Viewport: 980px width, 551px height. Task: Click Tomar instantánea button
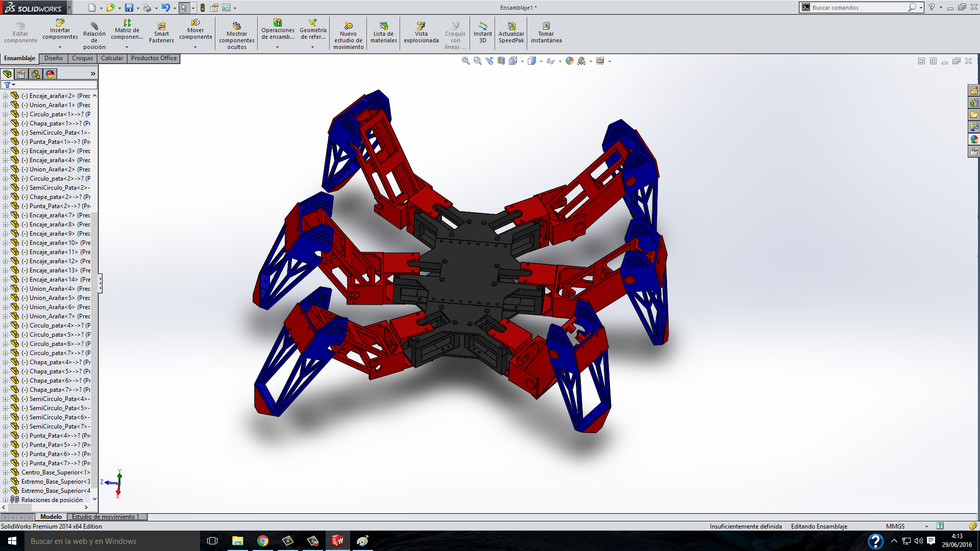pyautogui.click(x=546, y=33)
